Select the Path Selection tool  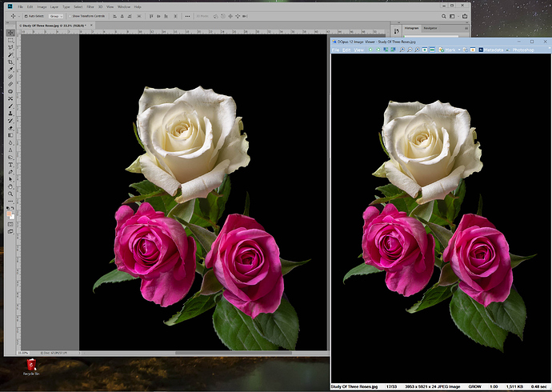[10, 179]
